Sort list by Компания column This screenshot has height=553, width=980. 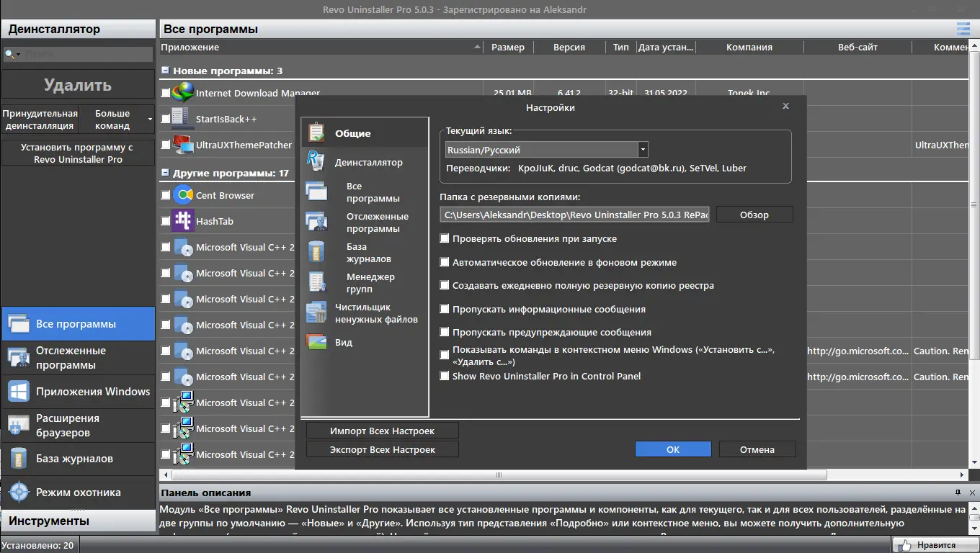point(749,47)
